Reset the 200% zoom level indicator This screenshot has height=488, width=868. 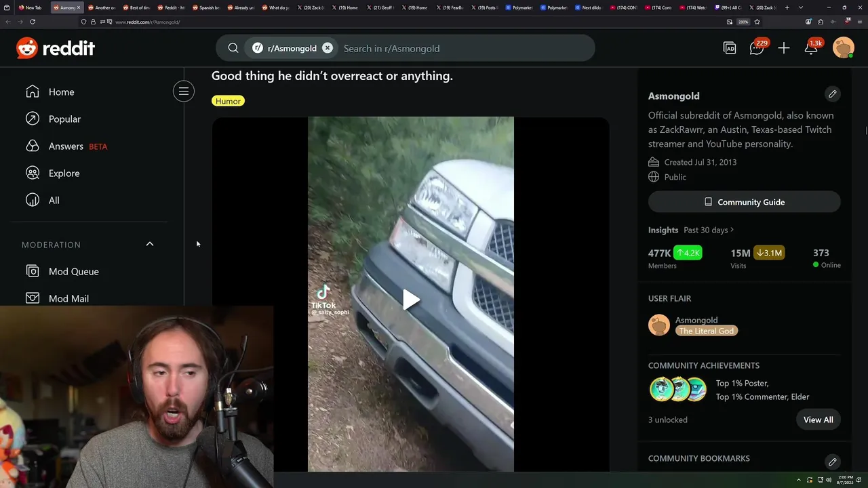click(743, 22)
